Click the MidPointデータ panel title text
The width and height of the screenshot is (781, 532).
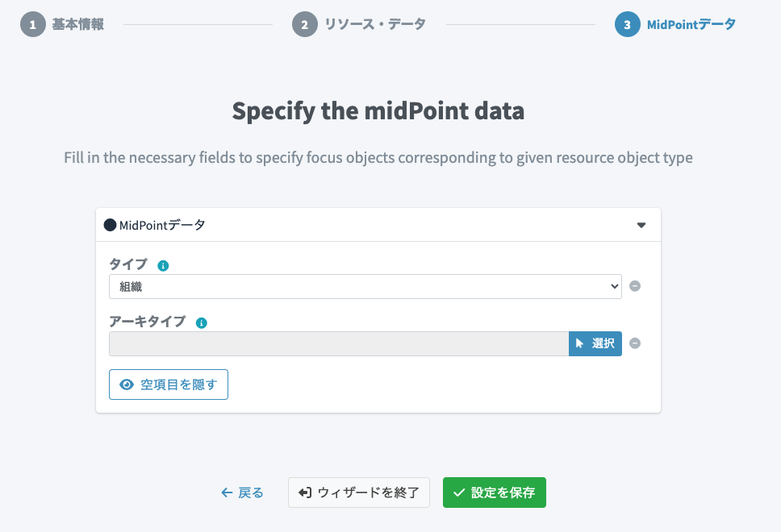click(162, 225)
